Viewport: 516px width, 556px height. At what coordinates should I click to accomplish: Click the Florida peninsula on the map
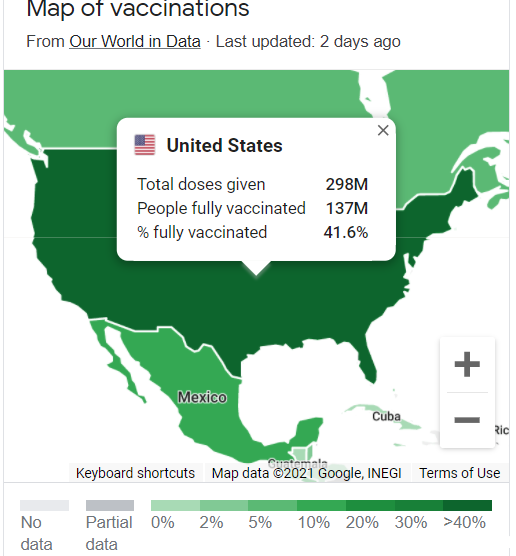click(369, 365)
